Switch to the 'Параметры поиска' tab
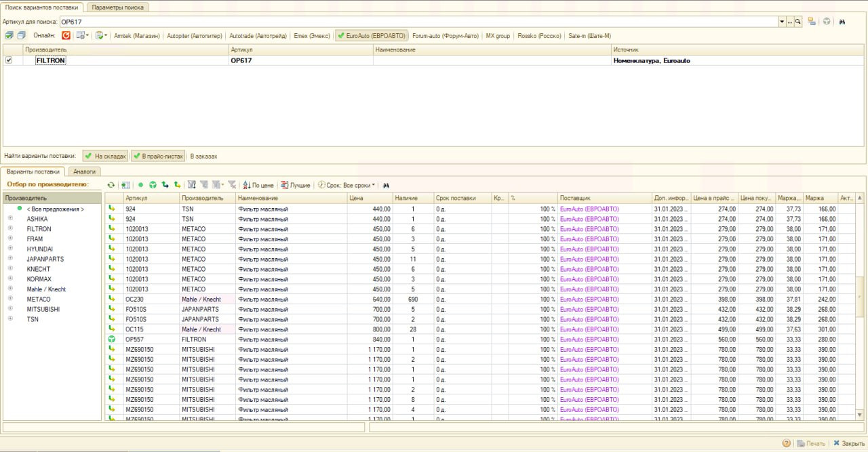The width and height of the screenshot is (868, 452). (x=118, y=7)
